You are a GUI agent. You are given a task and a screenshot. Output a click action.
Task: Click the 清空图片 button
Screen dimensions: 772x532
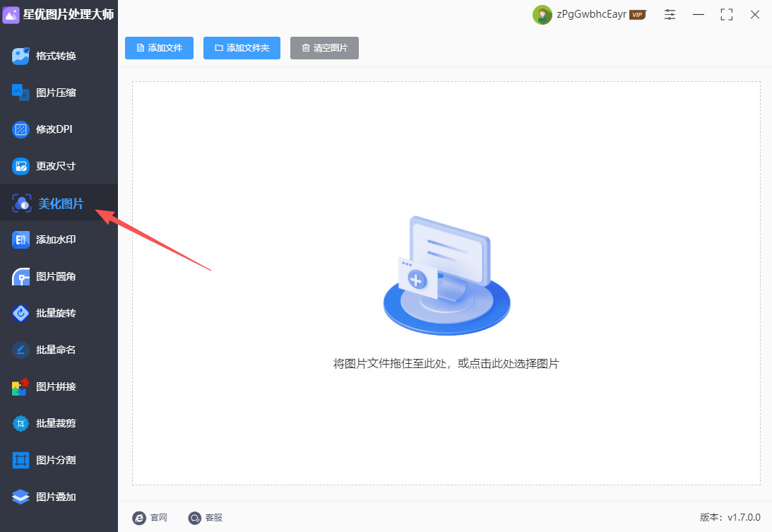pos(324,48)
